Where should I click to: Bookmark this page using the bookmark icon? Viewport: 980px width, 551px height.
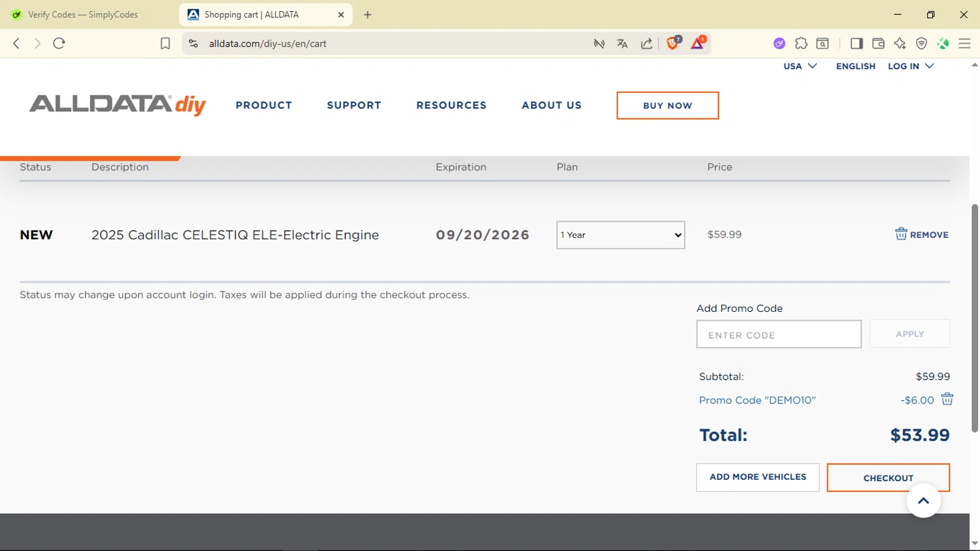[165, 43]
